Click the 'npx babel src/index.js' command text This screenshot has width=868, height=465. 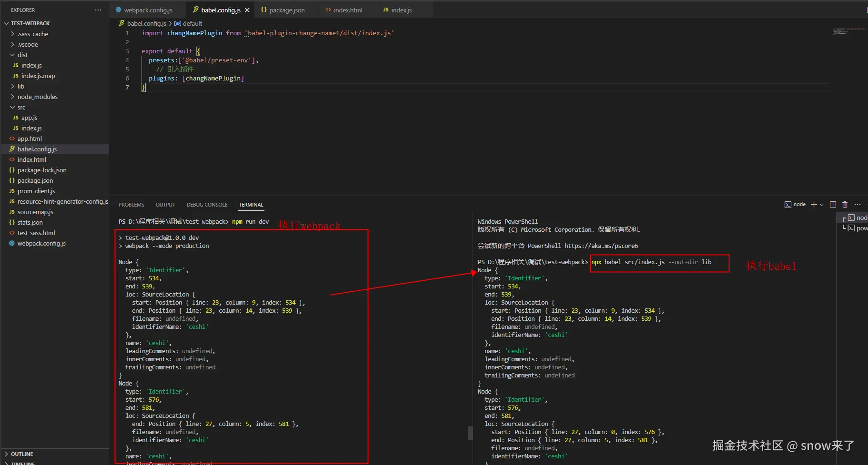628,262
